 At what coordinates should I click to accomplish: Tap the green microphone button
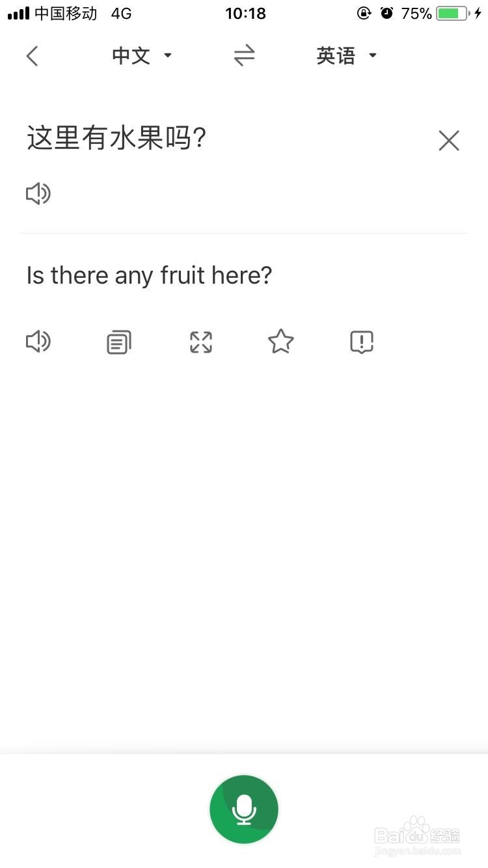[x=244, y=809]
